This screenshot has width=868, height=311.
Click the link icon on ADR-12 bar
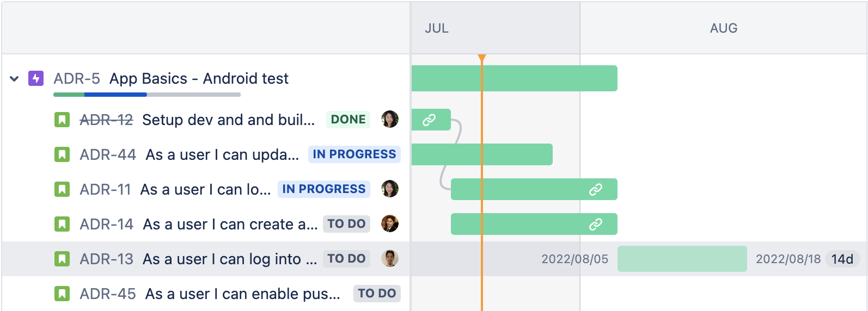point(429,120)
